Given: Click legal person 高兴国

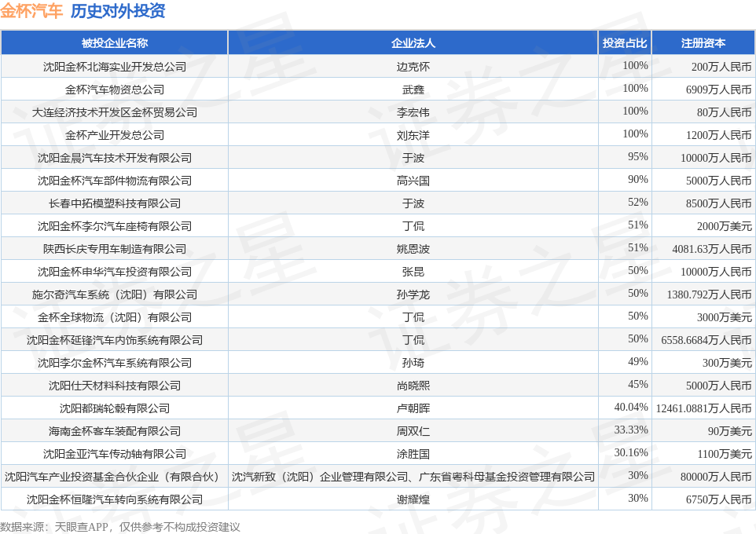Looking at the screenshot, I should point(413,181).
